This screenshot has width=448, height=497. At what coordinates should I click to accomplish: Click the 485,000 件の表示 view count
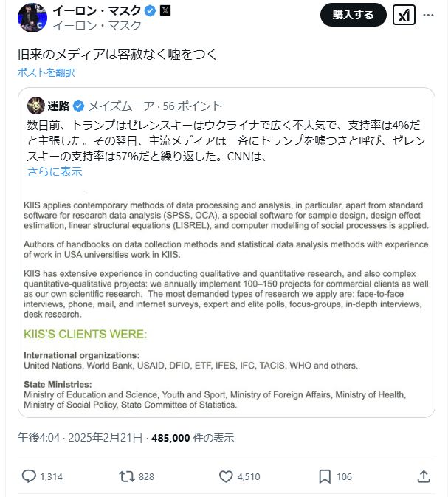193,438
